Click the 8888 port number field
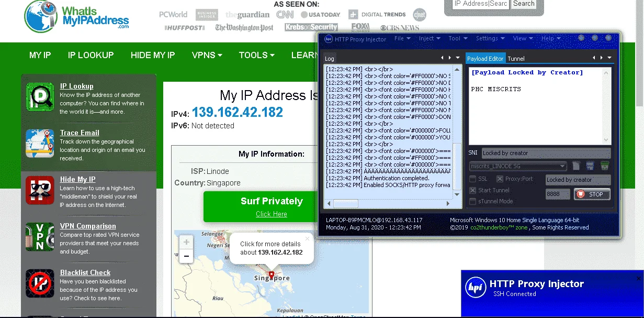Screen dimensions: 644x318 558,194
